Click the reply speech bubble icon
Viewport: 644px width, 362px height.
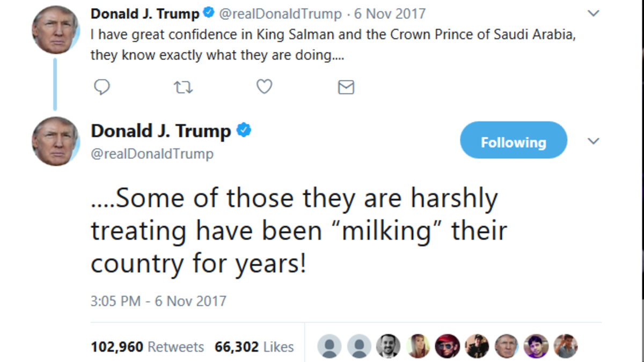coord(102,86)
